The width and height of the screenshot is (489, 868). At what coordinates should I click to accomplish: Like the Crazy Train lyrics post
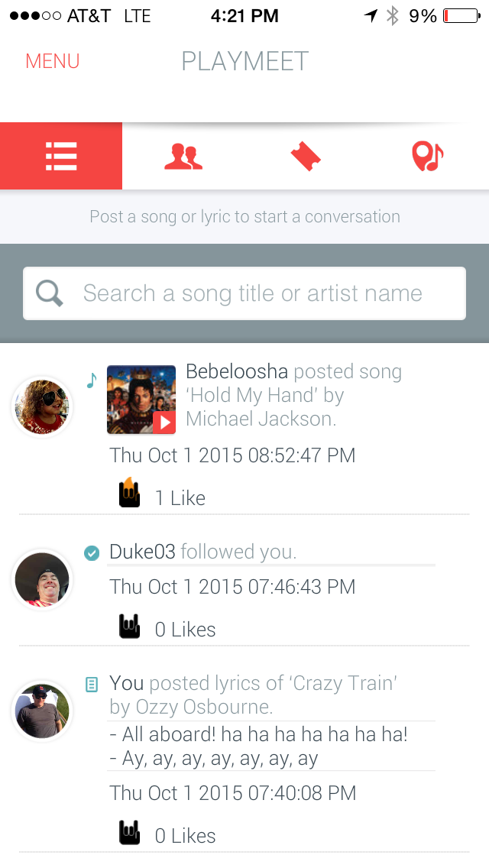[x=130, y=833]
